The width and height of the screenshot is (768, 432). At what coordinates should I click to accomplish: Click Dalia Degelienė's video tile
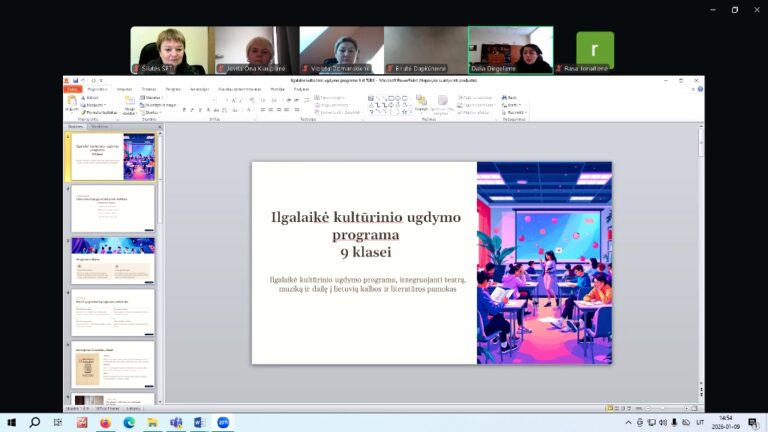coord(511,50)
